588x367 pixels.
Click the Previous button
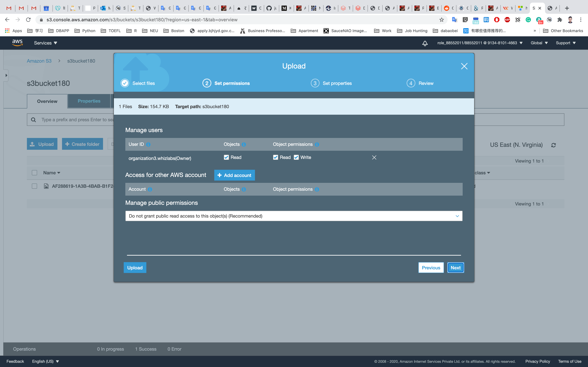coord(431,268)
